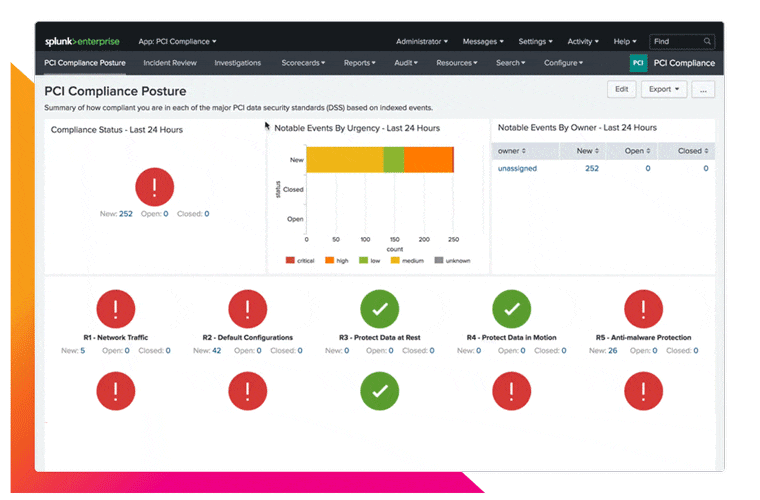Select PCI Compliance Posture tab

tap(85, 63)
